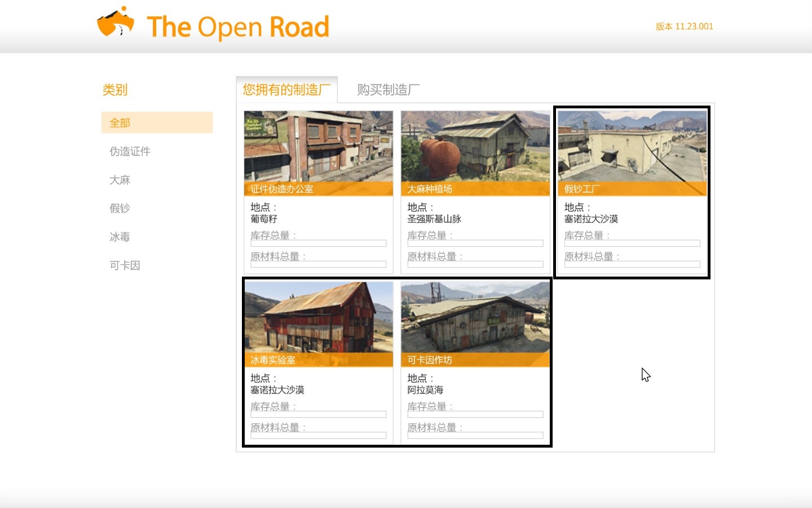Click 大麻种植场 库存总量 bar

(475, 243)
